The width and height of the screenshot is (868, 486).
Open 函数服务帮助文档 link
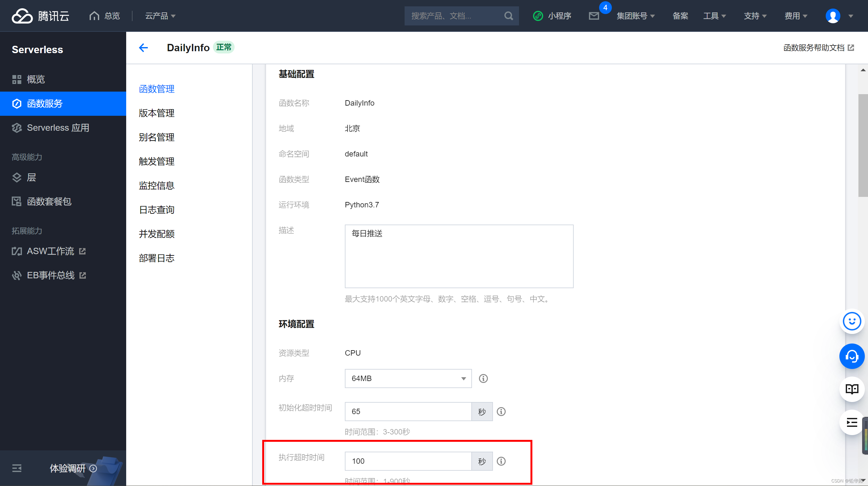click(x=818, y=48)
